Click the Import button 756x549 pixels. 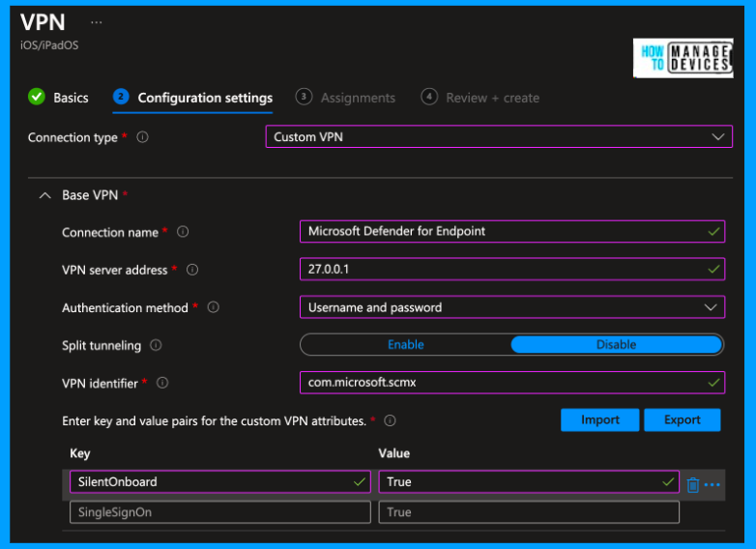[599, 419]
